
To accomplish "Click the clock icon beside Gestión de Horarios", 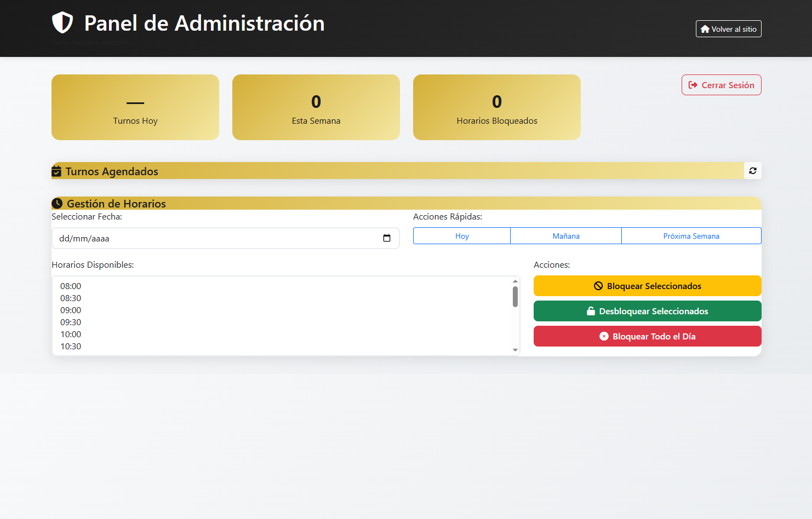I will [x=57, y=204].
